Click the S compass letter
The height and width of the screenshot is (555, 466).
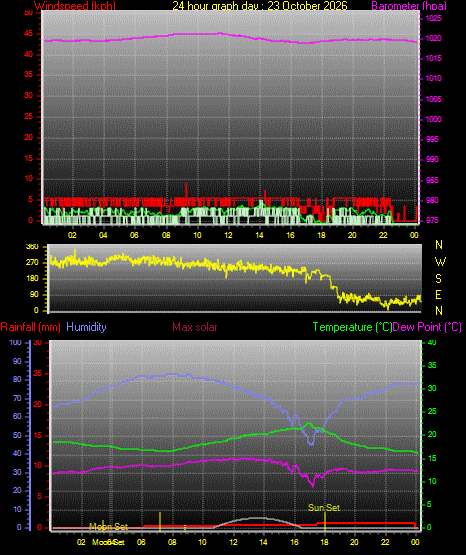click(x=438, y=279)
